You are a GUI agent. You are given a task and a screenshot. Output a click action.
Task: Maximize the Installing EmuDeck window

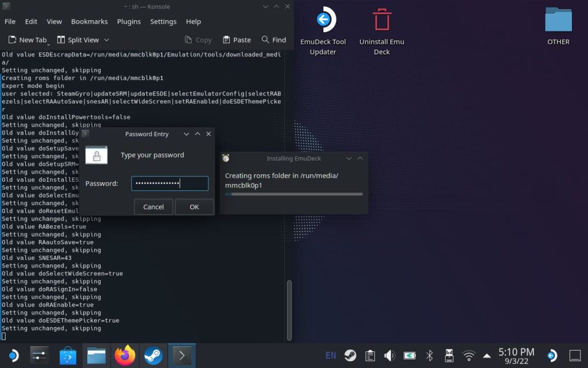pyautogui.click(x=360, y=159)
